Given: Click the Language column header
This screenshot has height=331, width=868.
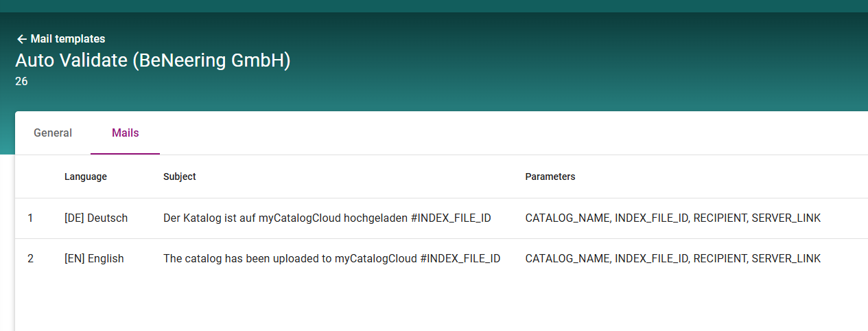Looking at the screenshot, I should click(86, 176).
